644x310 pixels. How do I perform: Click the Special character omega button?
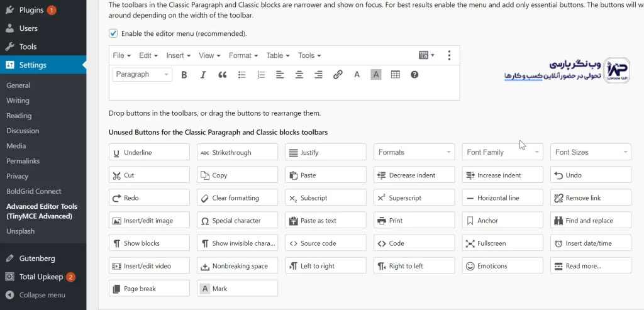(237, 221)
